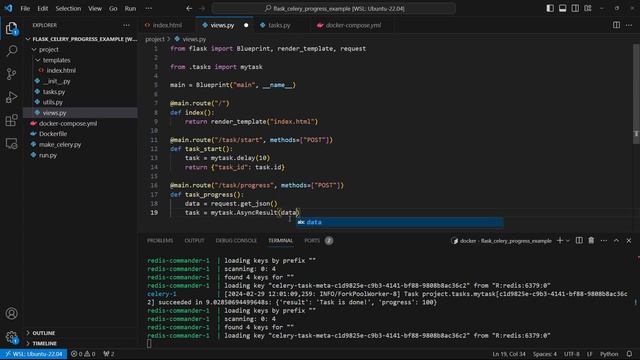Switch to the Problems panel tab
The width and height of the screenshot is (640, 360).
click(x=160, y=241)
